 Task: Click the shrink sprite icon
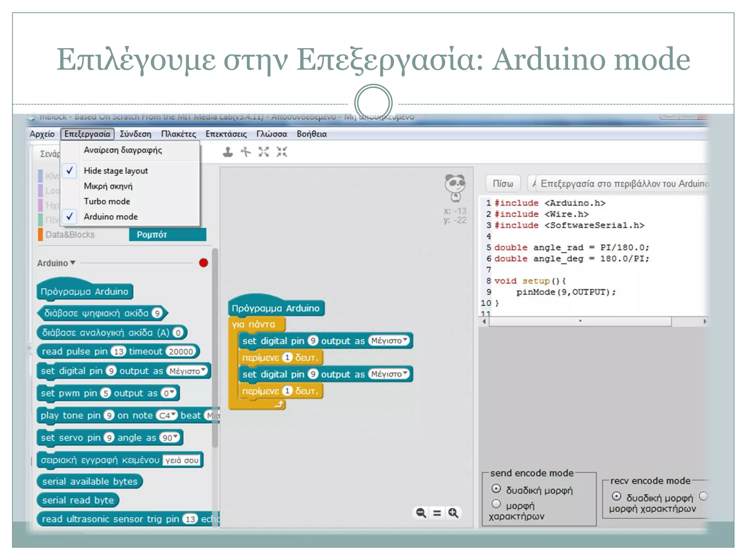pos(282,152)
